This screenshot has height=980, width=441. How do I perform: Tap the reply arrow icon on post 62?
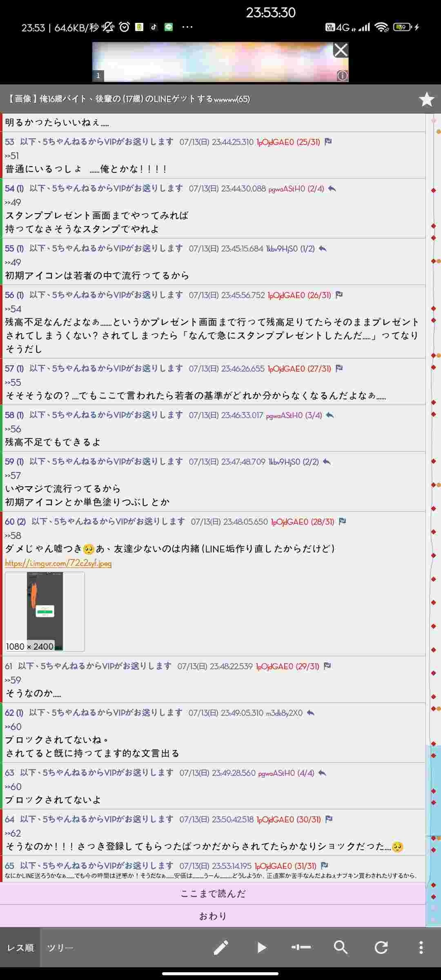tap(311, 713)
